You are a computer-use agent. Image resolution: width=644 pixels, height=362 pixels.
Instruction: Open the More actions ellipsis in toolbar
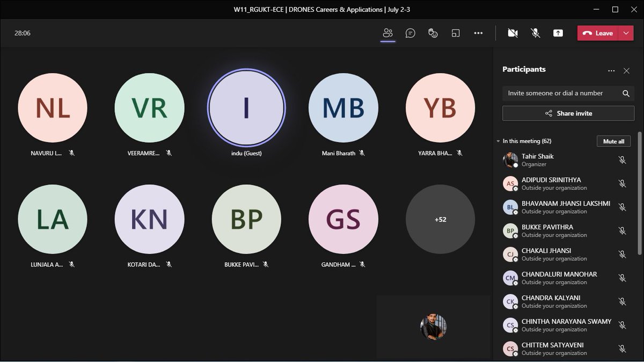pyautogui.click(x=478, y=33)
